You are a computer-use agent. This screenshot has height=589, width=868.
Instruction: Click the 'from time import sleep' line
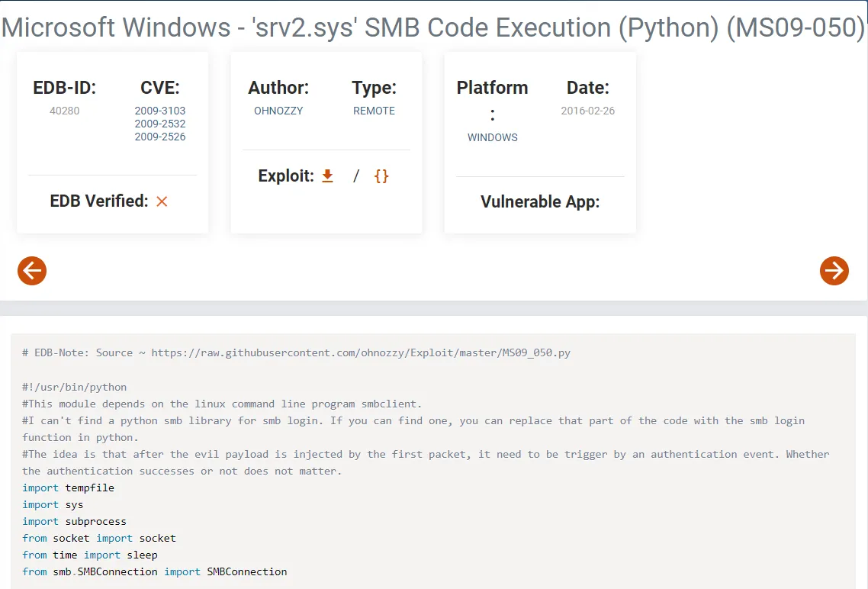coord(90,555)
